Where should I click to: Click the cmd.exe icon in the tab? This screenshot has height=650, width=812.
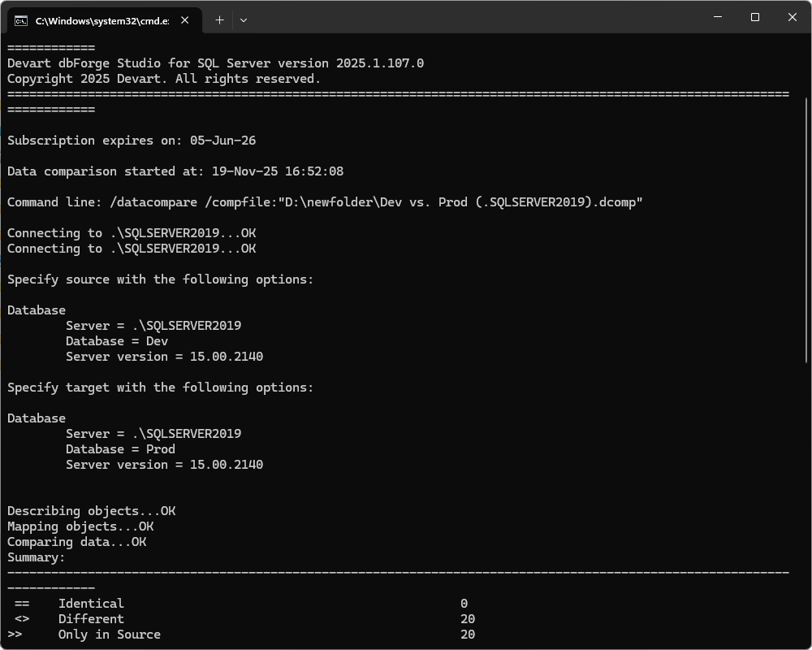[21, 19]
